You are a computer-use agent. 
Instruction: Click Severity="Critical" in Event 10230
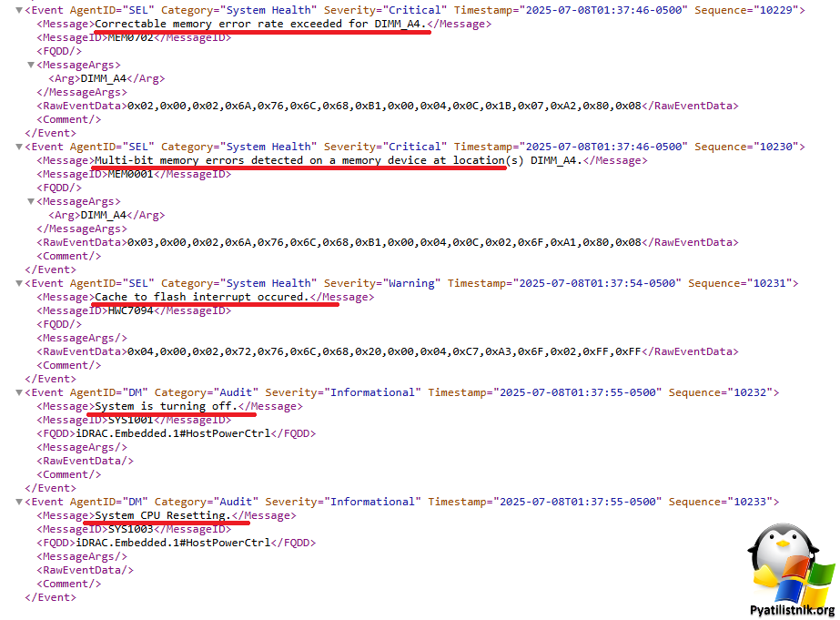tap(385, 147)
